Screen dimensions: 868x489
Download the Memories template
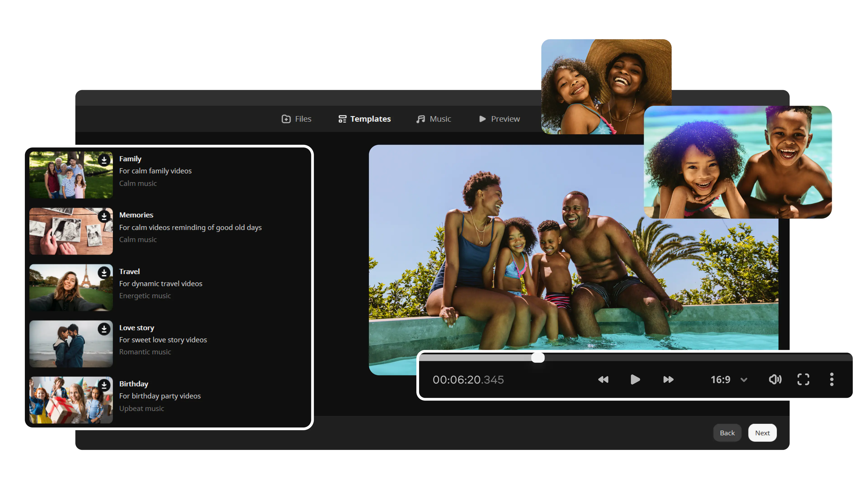tap(104, 216)
